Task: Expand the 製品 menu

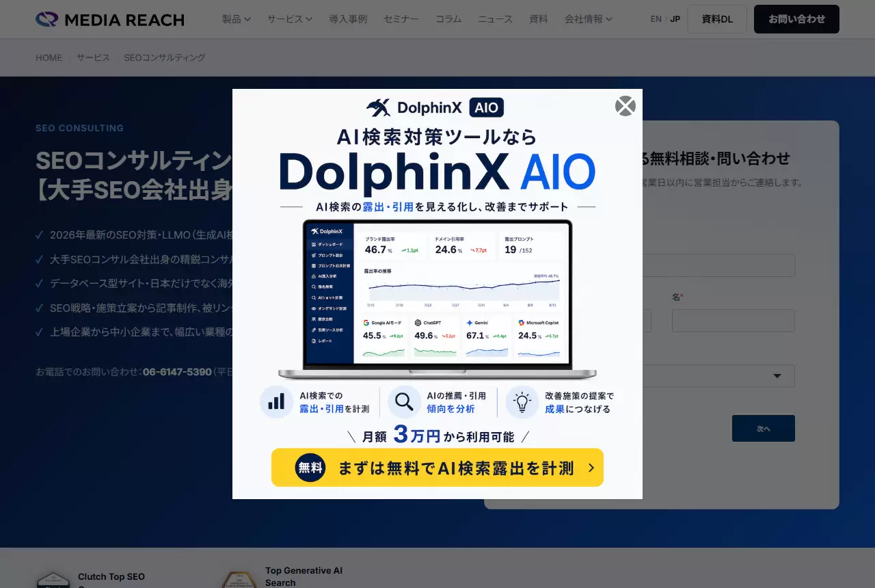Action: click(237, 19)
